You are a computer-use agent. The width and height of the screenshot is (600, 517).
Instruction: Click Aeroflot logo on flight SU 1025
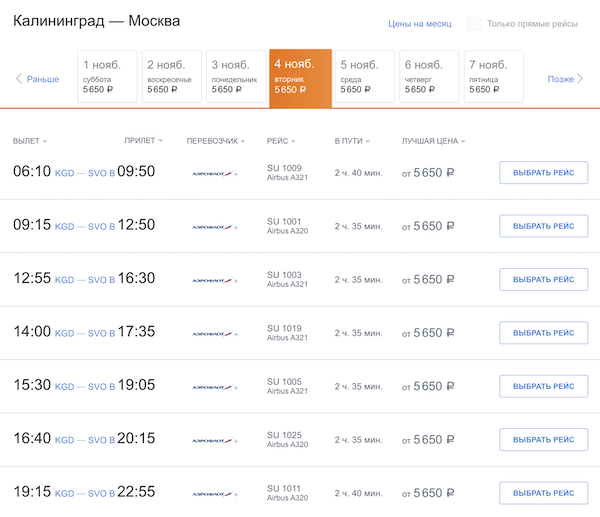(214, 440)
